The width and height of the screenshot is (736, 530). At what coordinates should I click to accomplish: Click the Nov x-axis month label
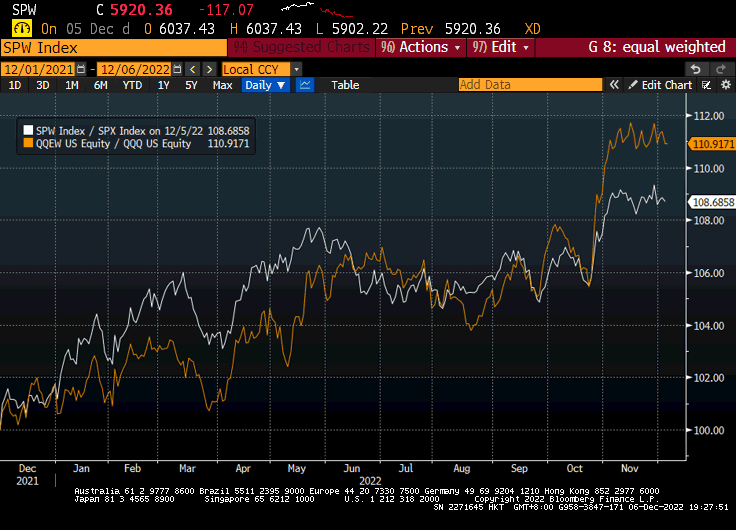(629, 469)
